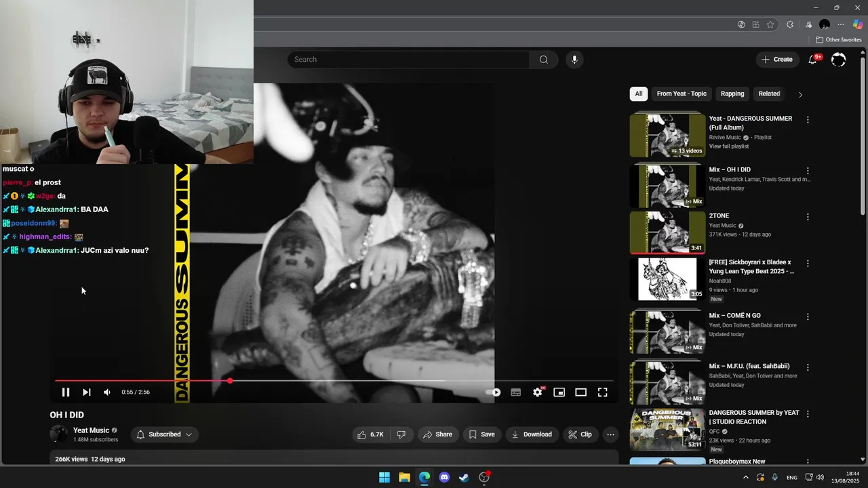Image resolution: width=868 pixels, height=488 pixels.
Task: Open menu for Sickboyrari x Bladee beat
Action: point(808,263)
